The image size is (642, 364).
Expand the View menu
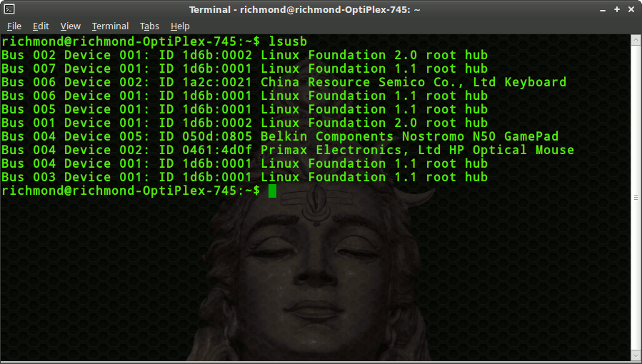click(x=70, y=26)
